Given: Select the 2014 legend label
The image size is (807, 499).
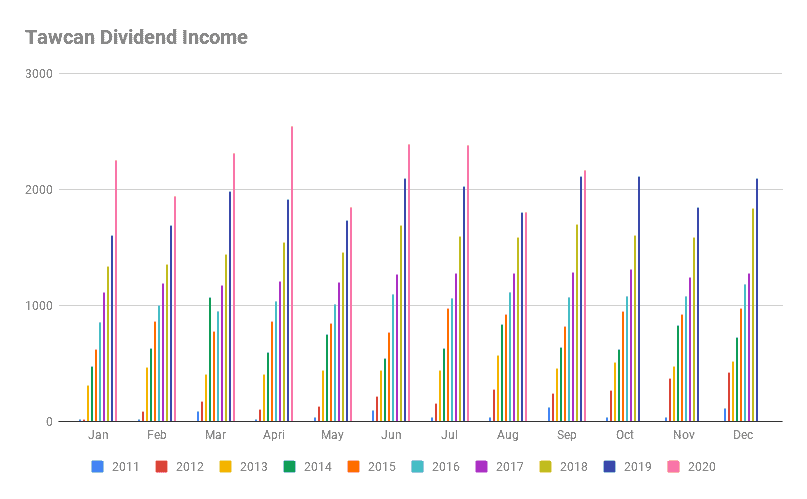Looking at the screenshot, I should pyautogui.click(x=318, y=467).
